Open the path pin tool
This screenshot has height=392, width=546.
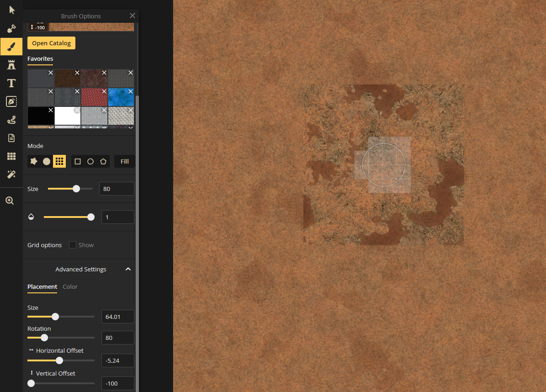(11, 119)
